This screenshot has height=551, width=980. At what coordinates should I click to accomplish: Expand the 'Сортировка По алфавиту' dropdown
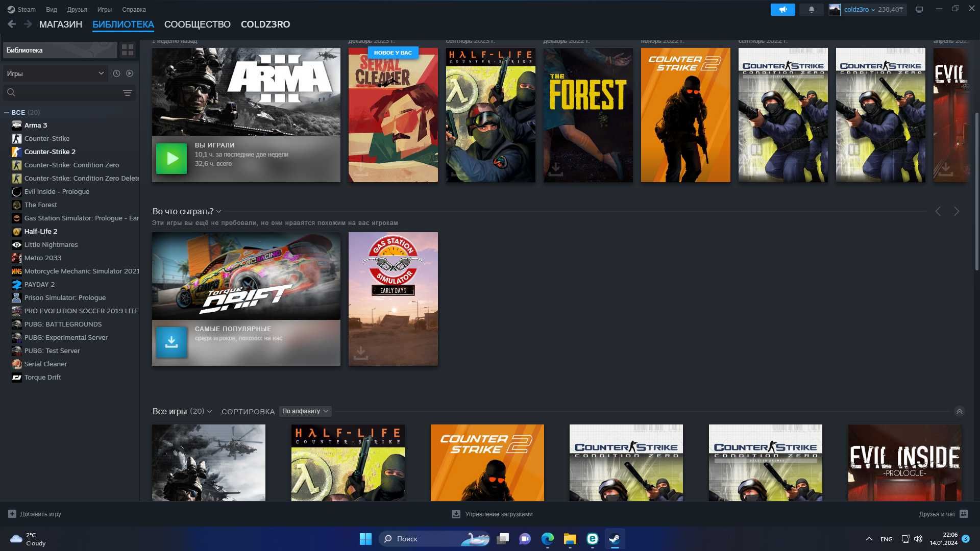(x=304, y=410)
